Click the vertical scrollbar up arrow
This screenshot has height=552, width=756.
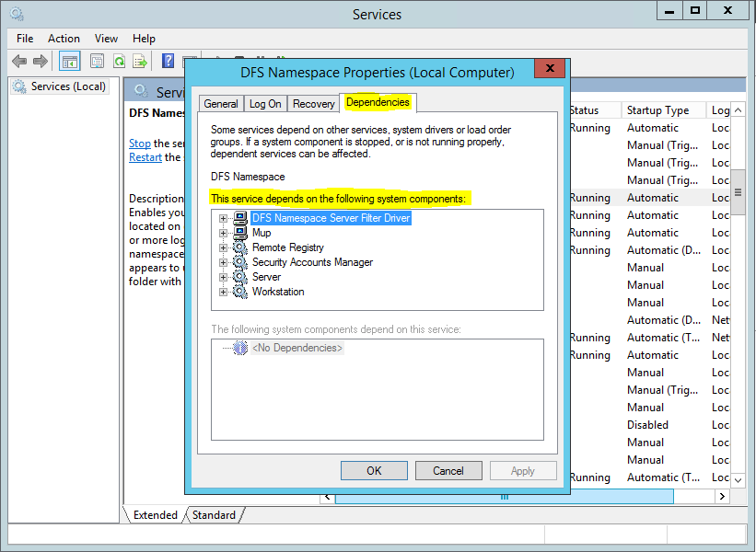[739, 110]
